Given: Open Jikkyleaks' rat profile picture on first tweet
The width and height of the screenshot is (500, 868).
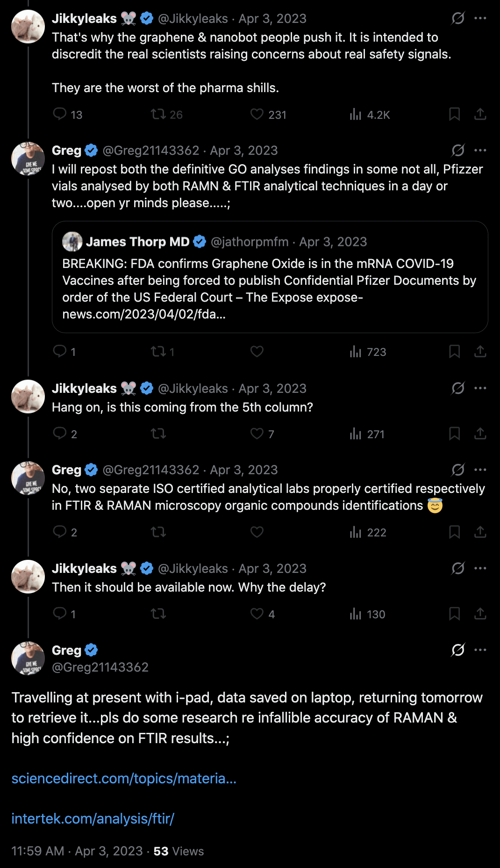Looking at the screenshot, I should click(28, 27).
